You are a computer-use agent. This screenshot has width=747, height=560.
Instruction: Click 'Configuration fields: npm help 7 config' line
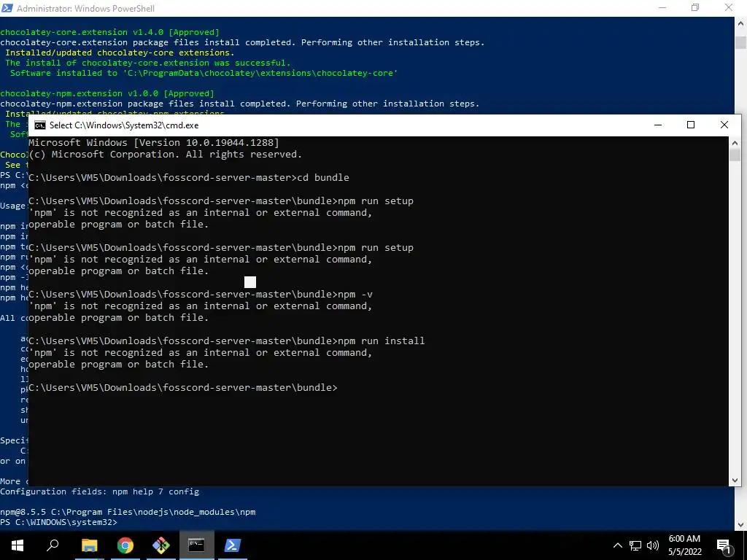tap(99, 491)
